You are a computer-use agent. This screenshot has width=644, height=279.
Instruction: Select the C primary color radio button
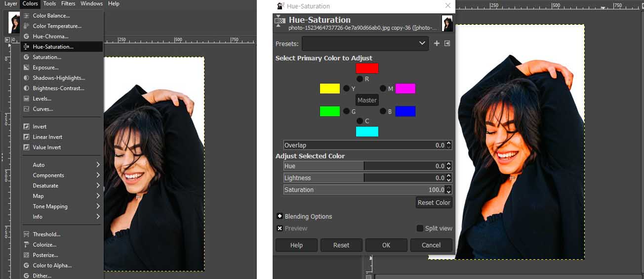360,121
